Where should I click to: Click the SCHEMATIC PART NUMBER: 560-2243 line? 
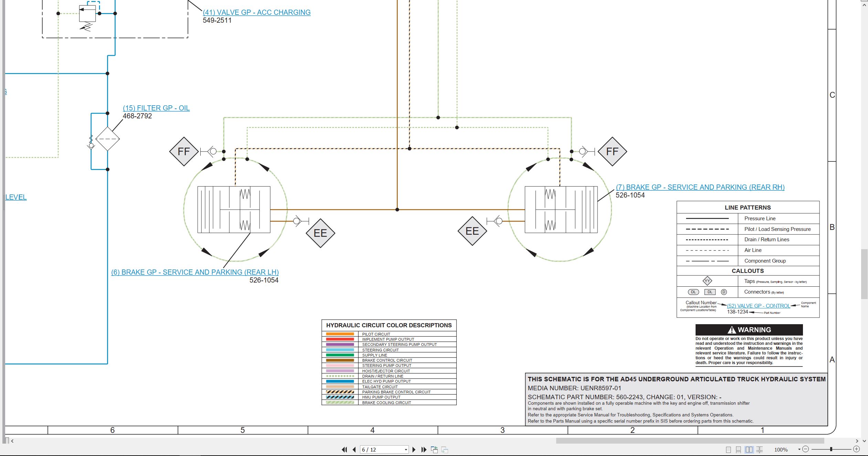tap(624, 397)
